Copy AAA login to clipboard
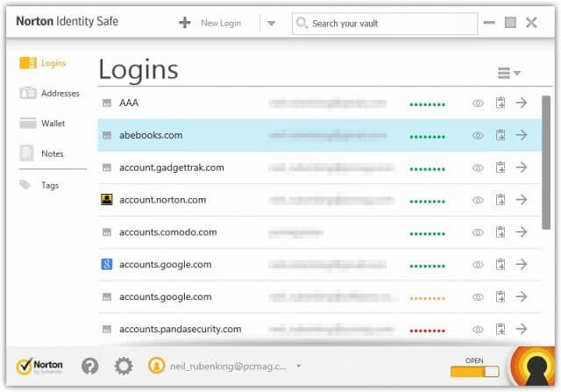 501,103
